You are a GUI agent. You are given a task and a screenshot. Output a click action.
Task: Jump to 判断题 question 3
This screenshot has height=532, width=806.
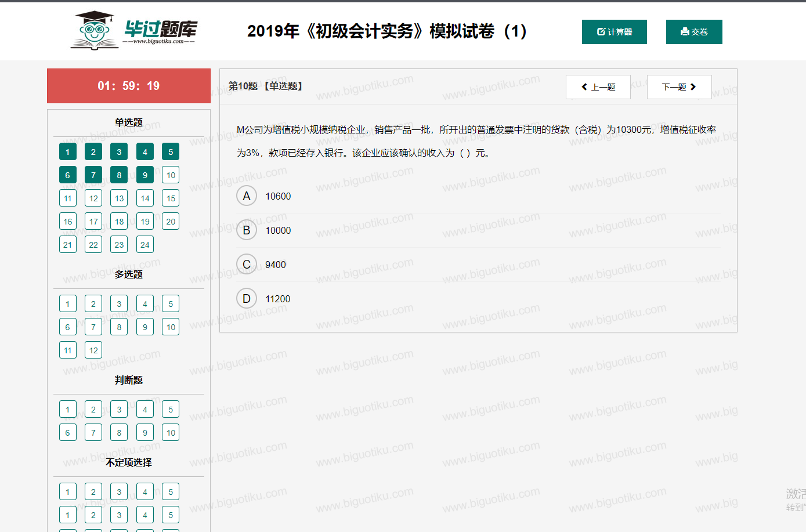(119, 410)
